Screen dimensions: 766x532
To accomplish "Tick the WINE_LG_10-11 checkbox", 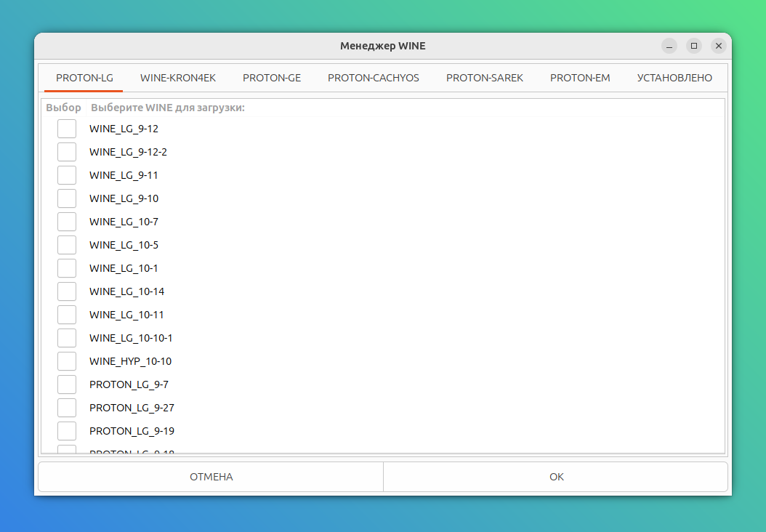I will tap(67, 315).
